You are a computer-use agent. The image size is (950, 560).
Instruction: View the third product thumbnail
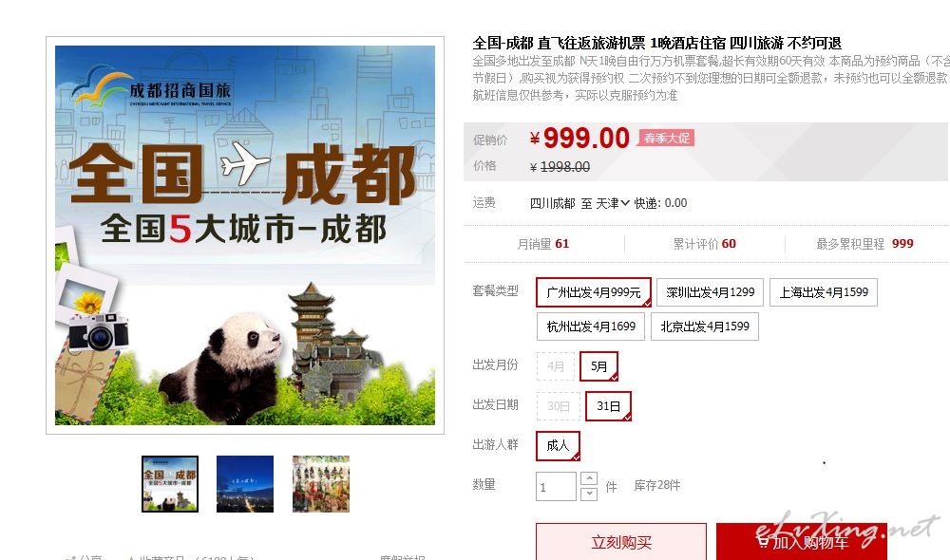[x=320, y=484]
